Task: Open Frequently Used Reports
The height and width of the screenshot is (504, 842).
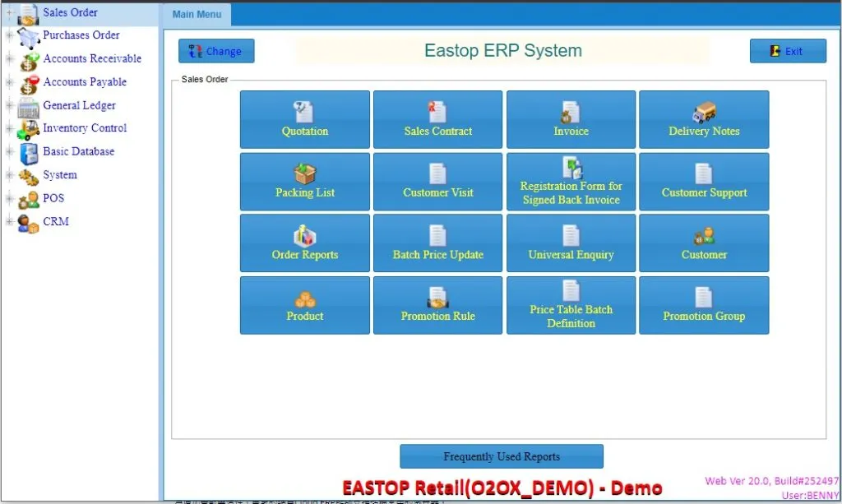Action: coord(502,456)
